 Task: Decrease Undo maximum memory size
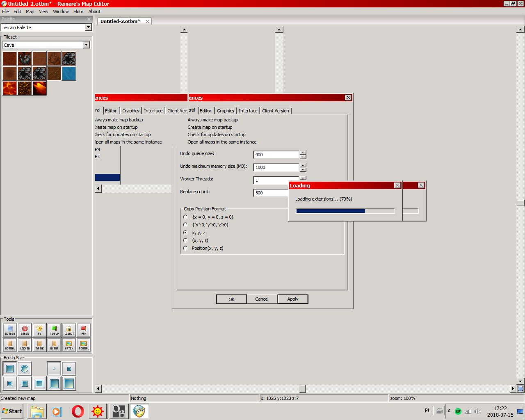(303, 169)
